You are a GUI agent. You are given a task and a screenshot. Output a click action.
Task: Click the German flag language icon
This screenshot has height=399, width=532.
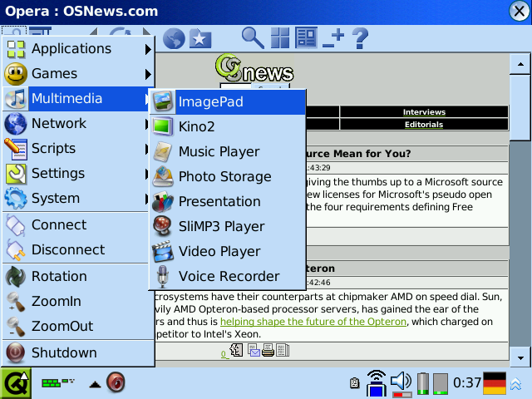coord(495,383)
